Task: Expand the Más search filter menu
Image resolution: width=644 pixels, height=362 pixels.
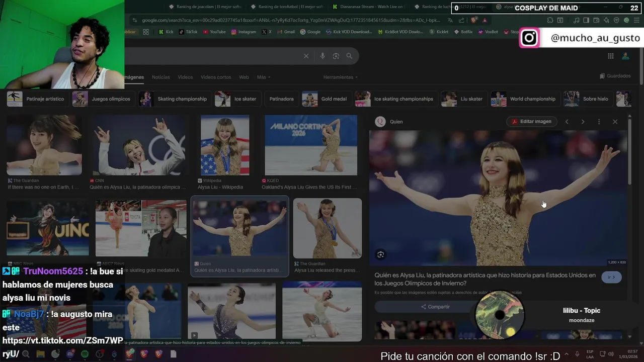Action: [x=264, y=77]
